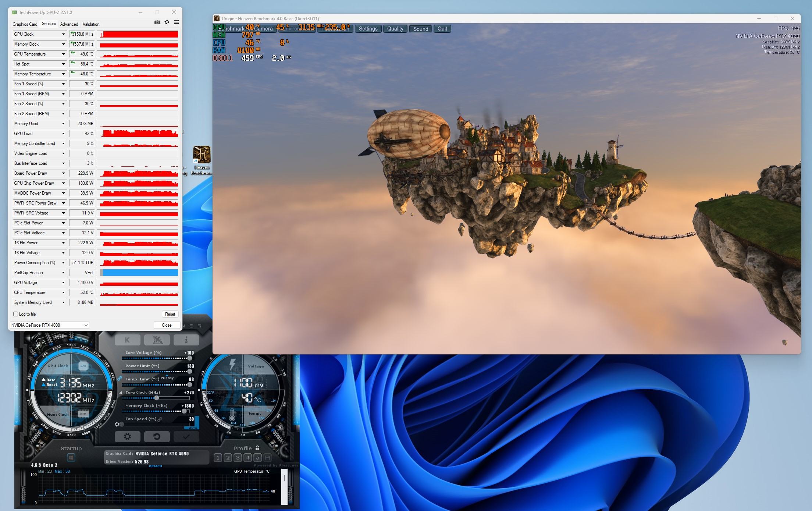Click the GPU chip icon on clock gauge
This screenshot has width=812, height=511.
click(x=83, y=366)
